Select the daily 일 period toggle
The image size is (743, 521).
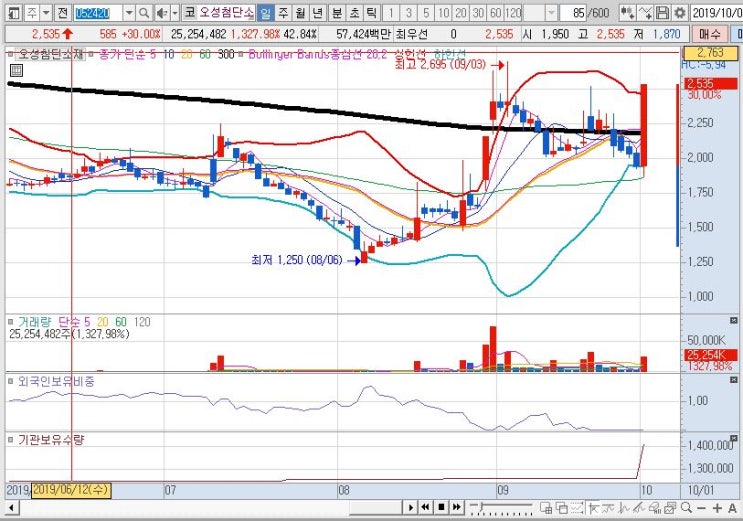265,13
